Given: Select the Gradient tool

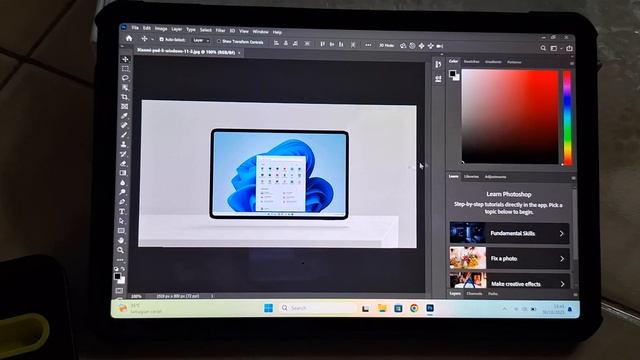Looking at the screenshot, I should click(123, 173).
